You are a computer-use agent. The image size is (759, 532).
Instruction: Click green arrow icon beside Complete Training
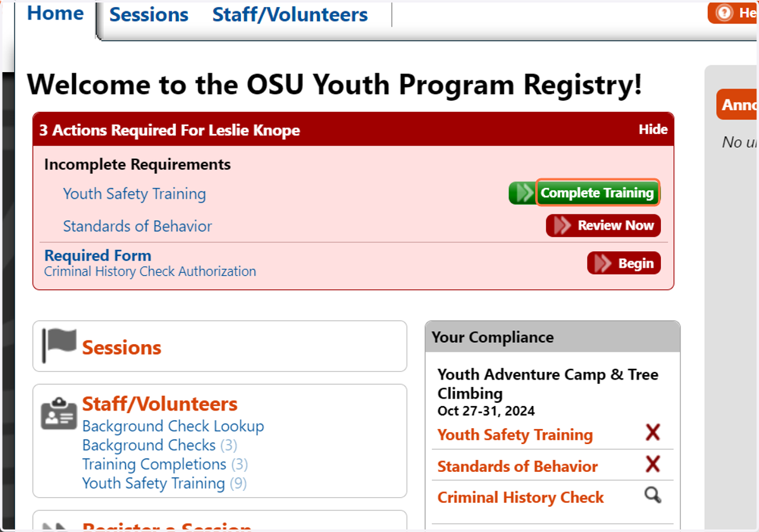523,193
